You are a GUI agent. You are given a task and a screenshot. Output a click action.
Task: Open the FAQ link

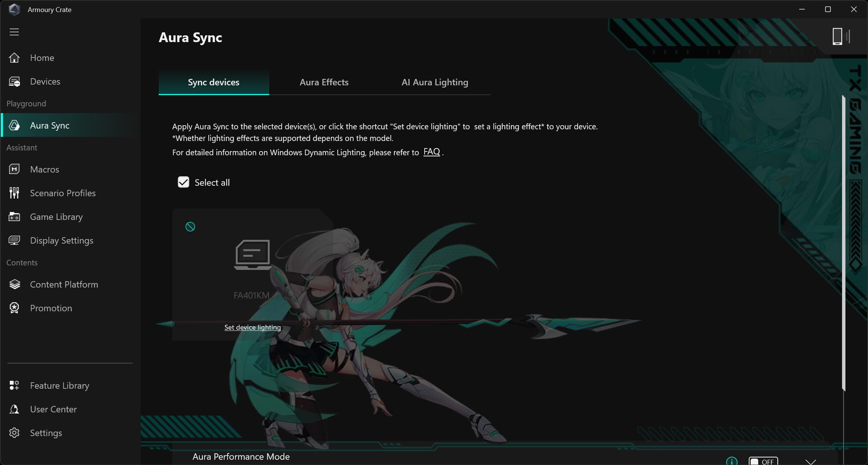click(x=431, y=151)
